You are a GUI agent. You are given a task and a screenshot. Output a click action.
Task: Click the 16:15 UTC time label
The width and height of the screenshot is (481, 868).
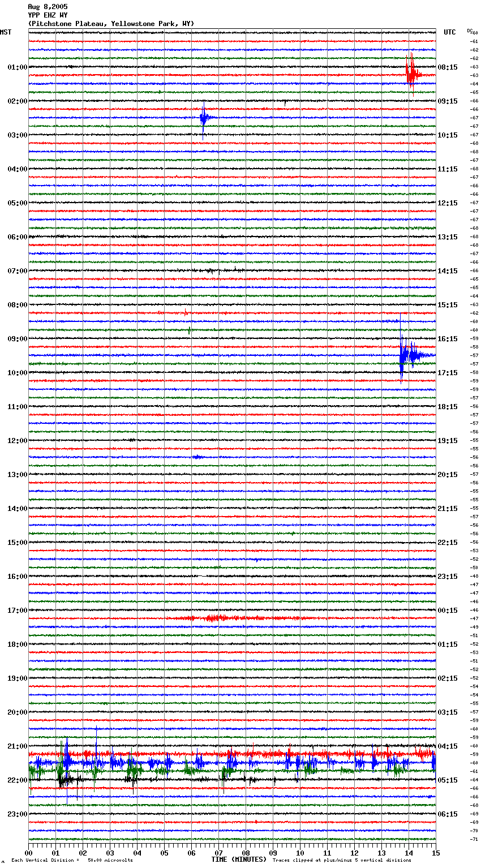[x=448, y=339]
